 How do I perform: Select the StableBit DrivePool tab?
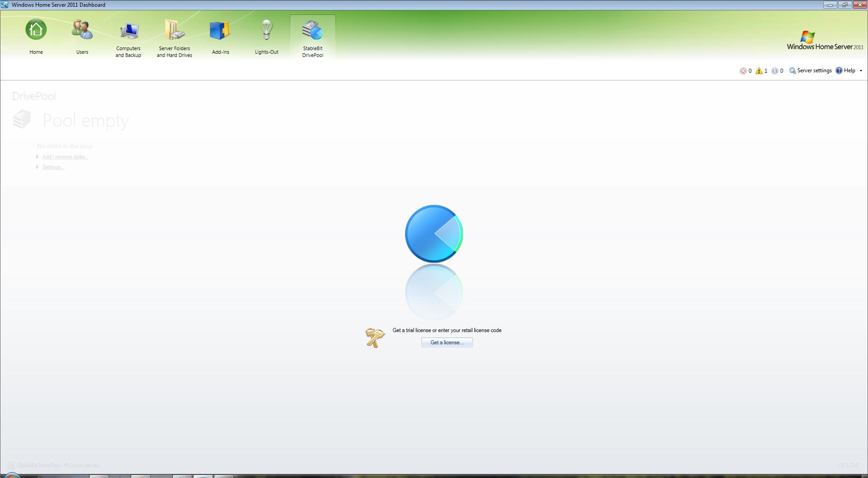click(x=313, y=38)
